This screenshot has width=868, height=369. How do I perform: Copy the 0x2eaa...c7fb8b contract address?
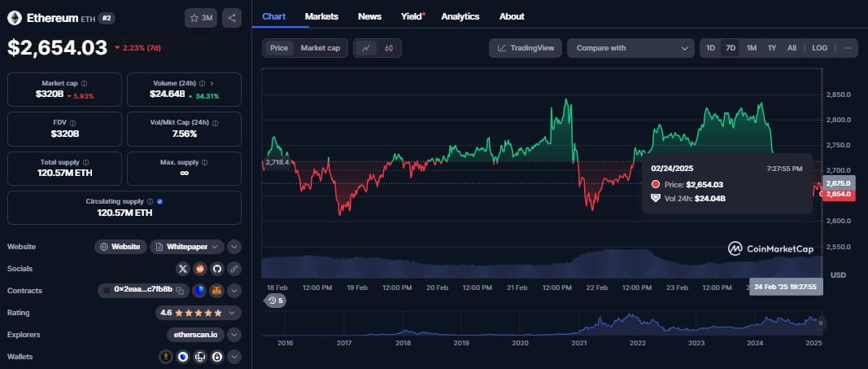pyautogui.click(x=181, y=290)
